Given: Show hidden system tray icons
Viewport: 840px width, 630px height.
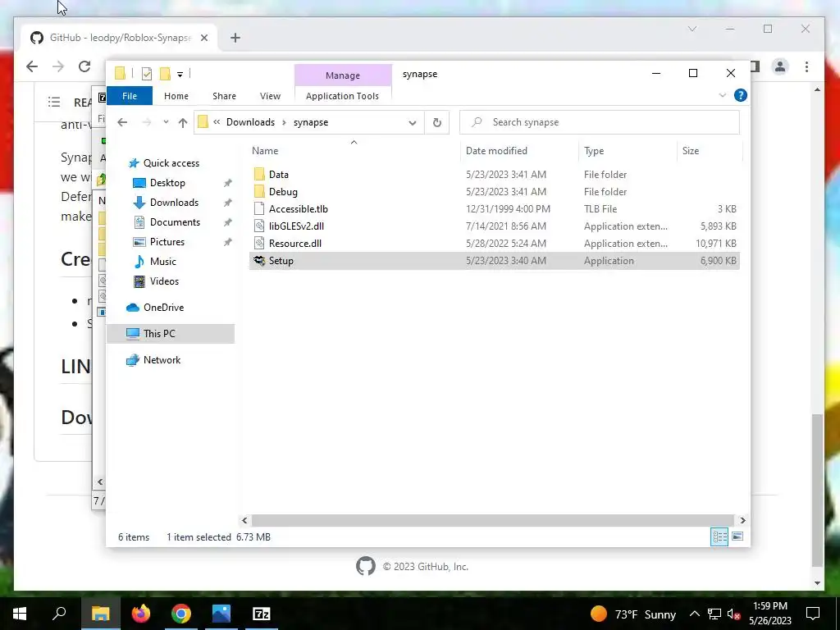Looking at the screenshot, I should point(694,614).
